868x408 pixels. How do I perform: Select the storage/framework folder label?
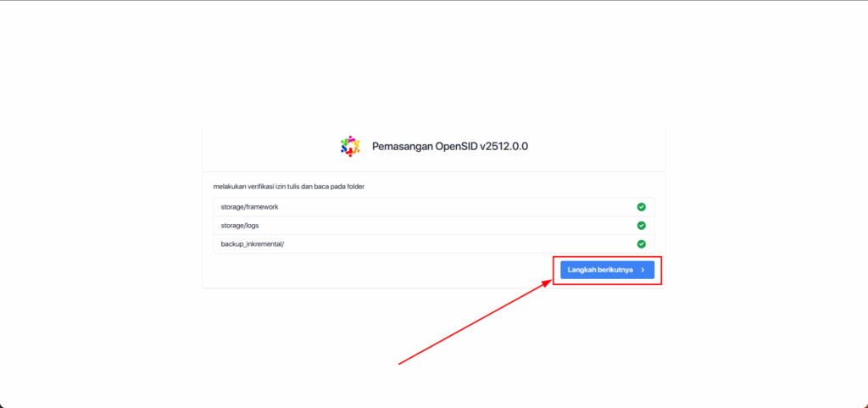pyautogui.click(x=249, y=207)
